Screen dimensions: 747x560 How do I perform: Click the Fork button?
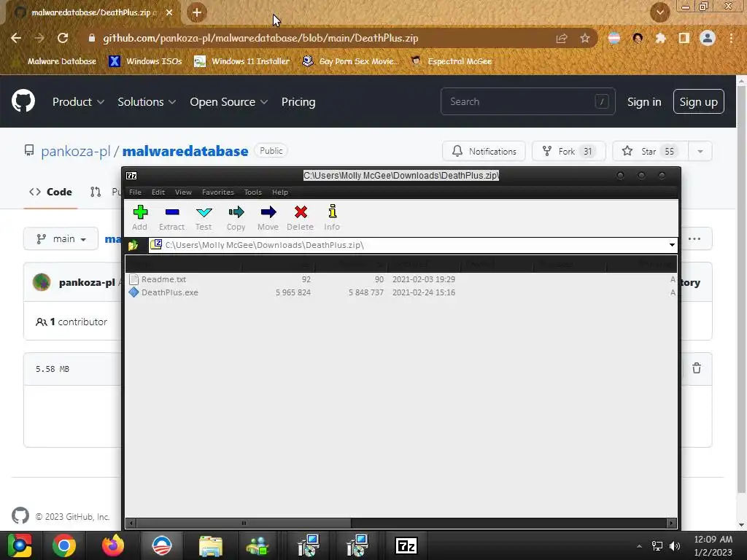point(568,151)
